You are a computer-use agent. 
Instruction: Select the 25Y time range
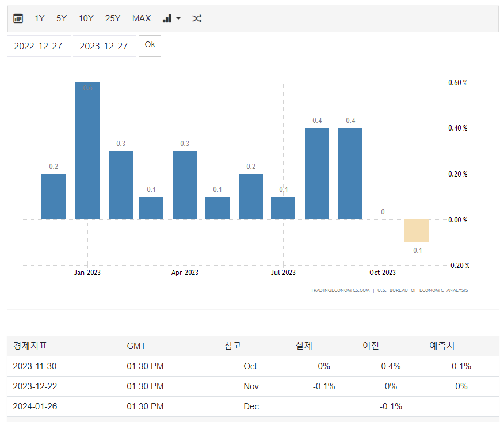pyautogui.click(x=113, y=18)
